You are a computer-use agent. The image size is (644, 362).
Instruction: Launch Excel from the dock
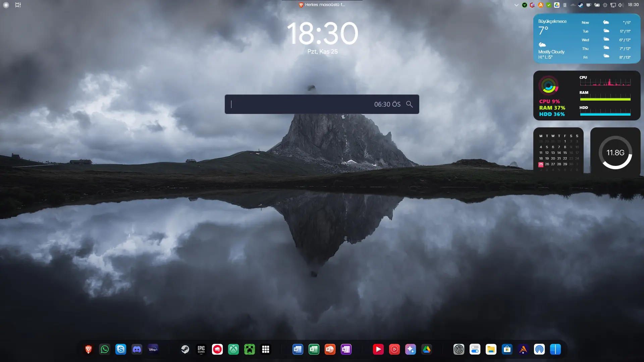click(x=314, y=349)
